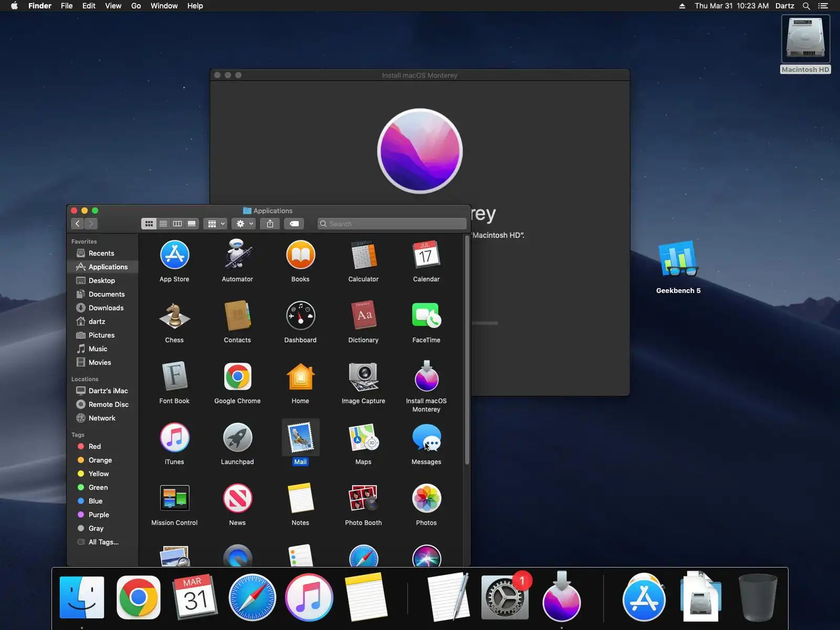Open the Go menu
This screenshot has height=630, width=840.
click(x=136, y=6)
